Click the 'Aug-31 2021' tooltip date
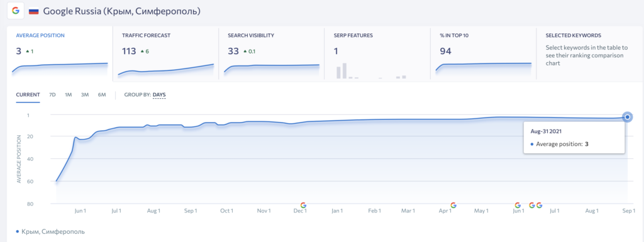This screenshot has height=242, width=644. (x=546, y=131)
